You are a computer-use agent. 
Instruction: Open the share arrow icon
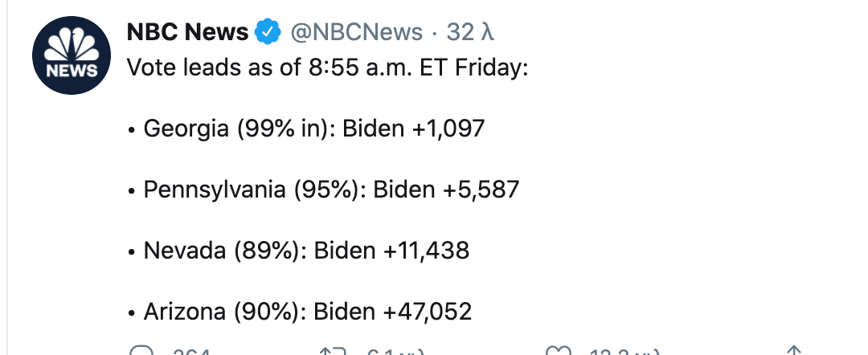click(x=793, y=351)
